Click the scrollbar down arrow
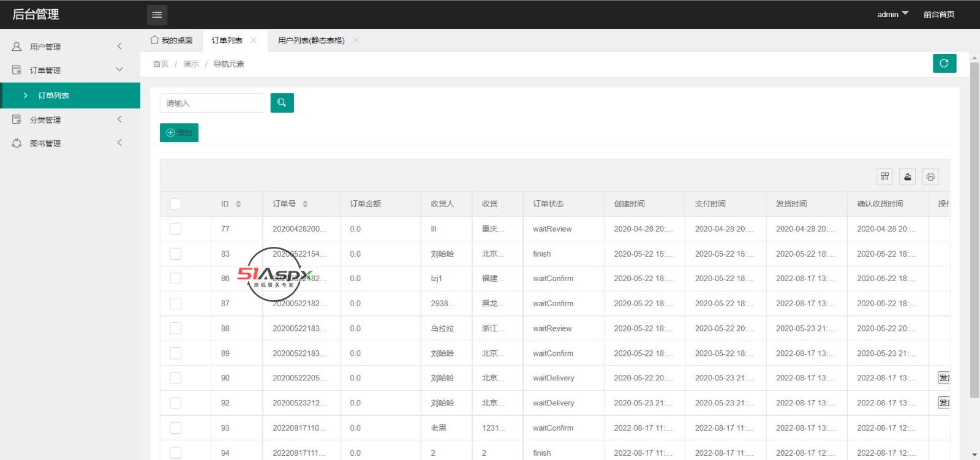Screen dimensions: 980x460 [974, 455]
